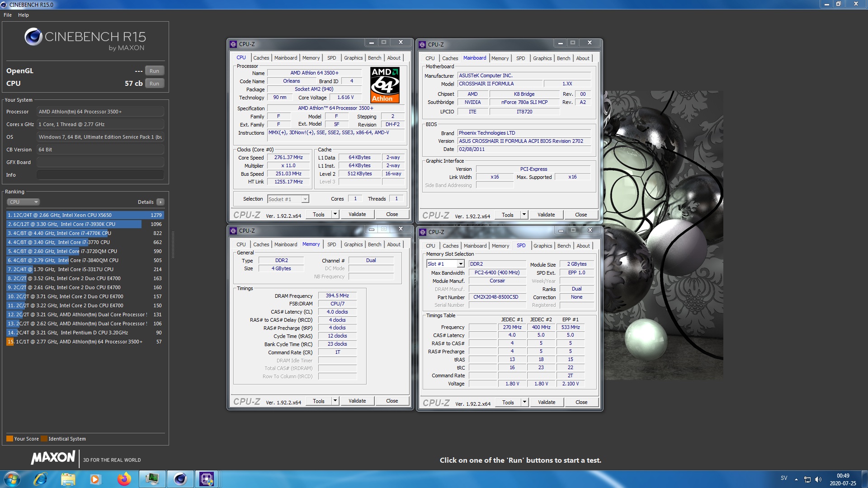Select ranking row Intel Core i7-4770K CPU

point(85,233)
